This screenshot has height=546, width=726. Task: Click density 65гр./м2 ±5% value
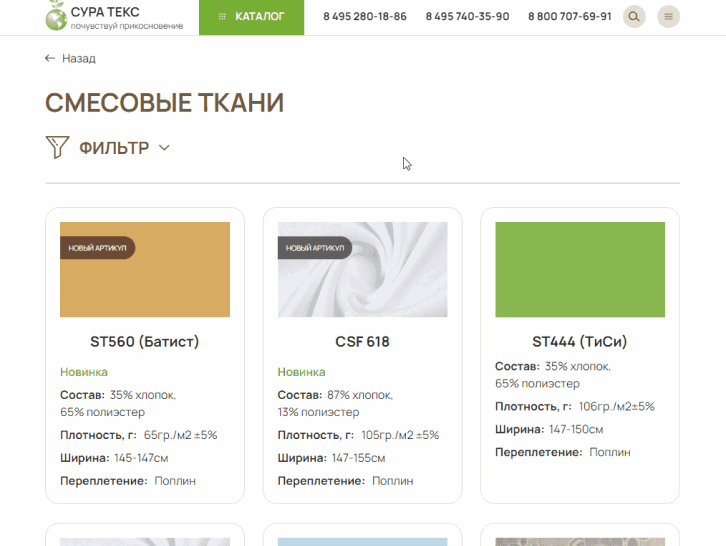point(181,435)
